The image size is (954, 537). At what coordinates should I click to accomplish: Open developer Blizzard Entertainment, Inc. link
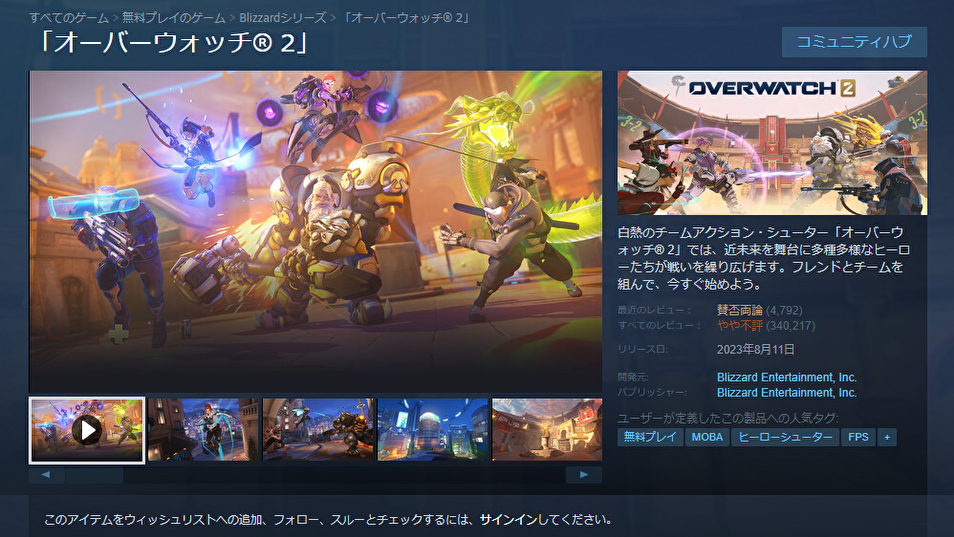coord(787,377)
